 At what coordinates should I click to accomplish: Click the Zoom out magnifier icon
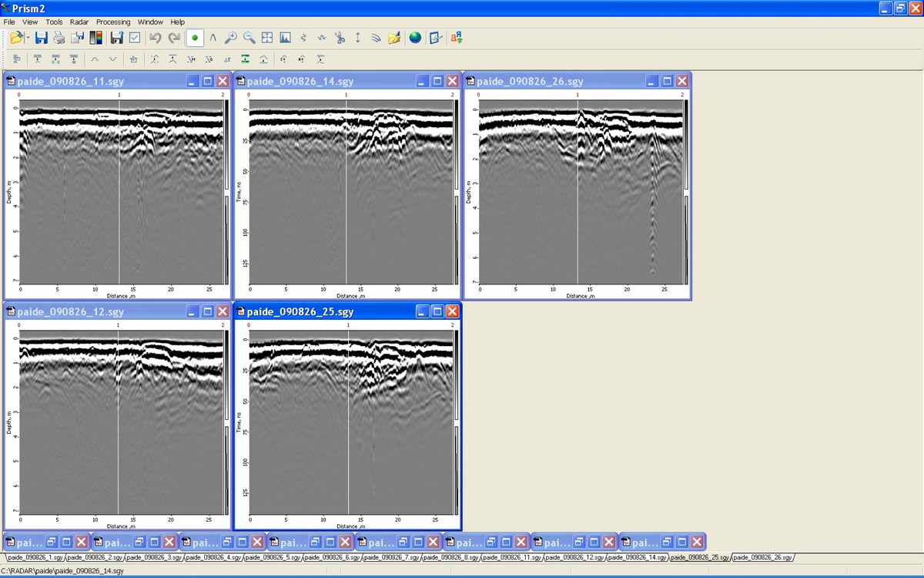coord(249,38)
